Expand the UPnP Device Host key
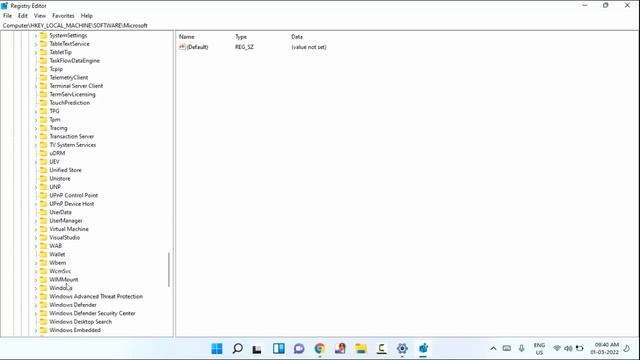640x360 pixels. pyautogui.click(x=36, y=204)
